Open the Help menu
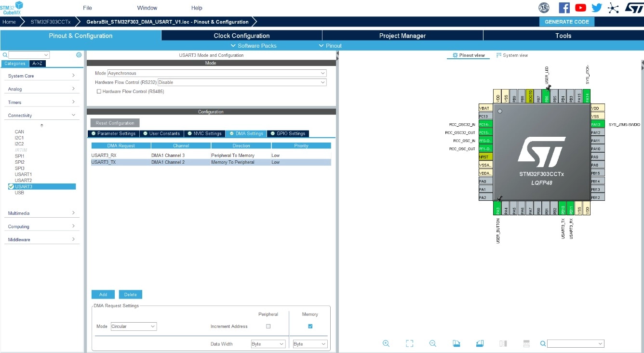Viewport: 644px width, 353px height. 197,8
